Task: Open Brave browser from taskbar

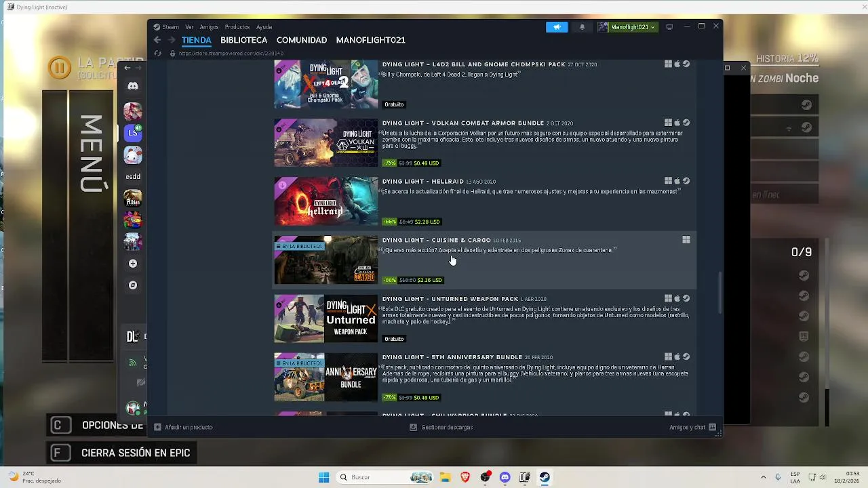Action: point(465,477)
